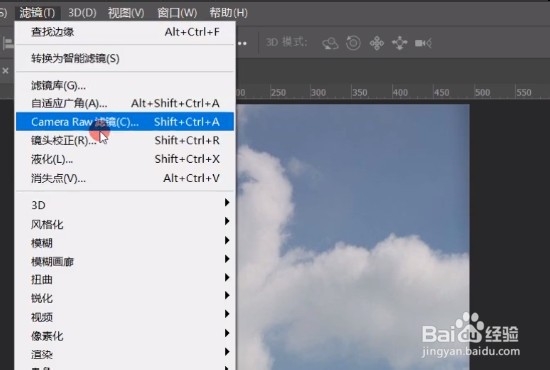The image size is (550, 370).
Task: Expand the 模糊 submenu
Action: click(x=125, y=243)
